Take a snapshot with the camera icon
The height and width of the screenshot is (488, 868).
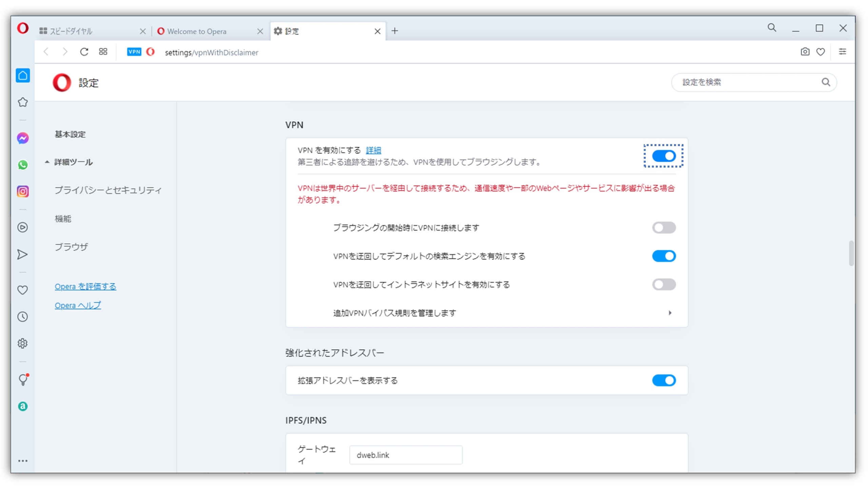point(805,52)
